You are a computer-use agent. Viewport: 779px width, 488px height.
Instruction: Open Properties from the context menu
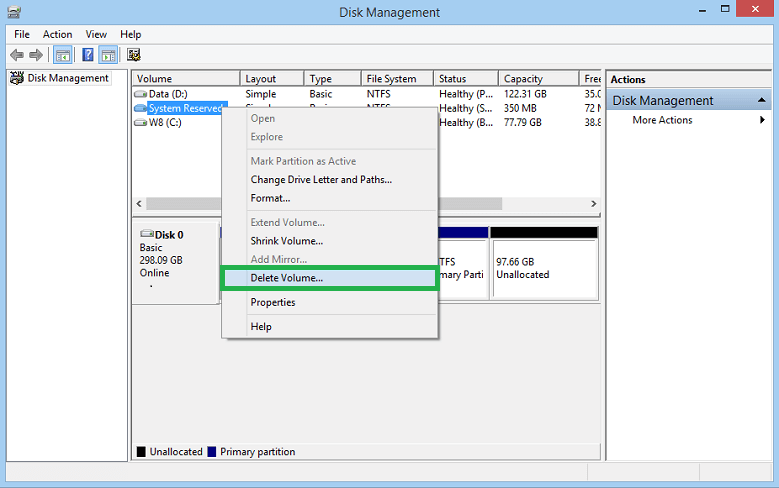pos(329,302)
